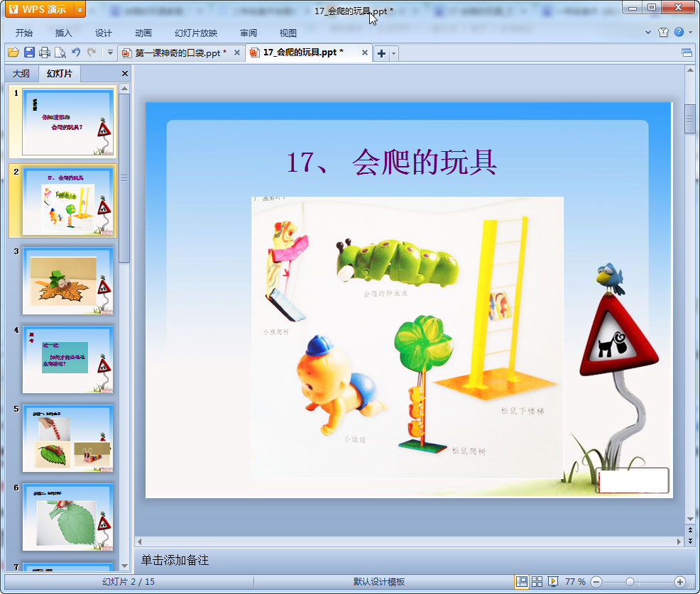Switch to the 大纲 panel tab

click(21, 74)
